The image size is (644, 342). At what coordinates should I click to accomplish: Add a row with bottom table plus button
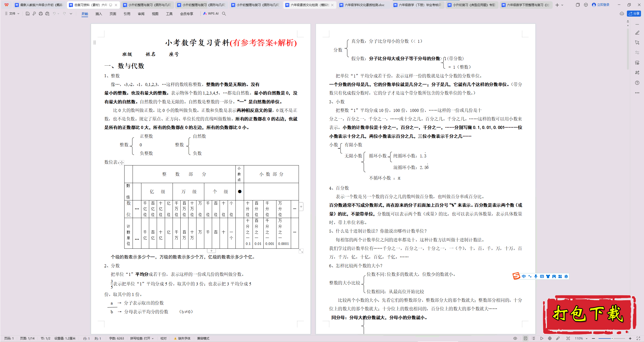point(212,251)
